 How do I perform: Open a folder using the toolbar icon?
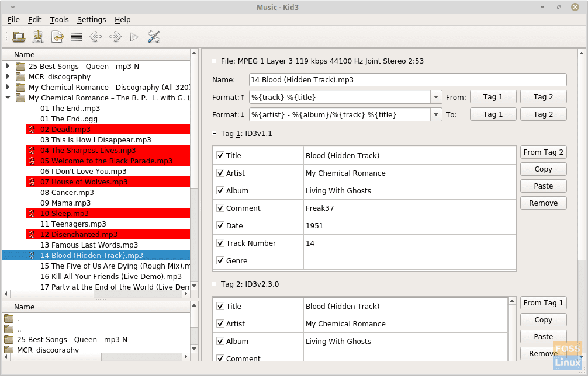point(18,37)
